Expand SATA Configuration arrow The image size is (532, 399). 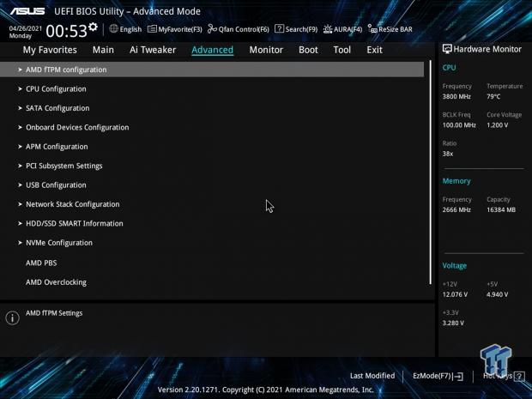pos(20,108)
